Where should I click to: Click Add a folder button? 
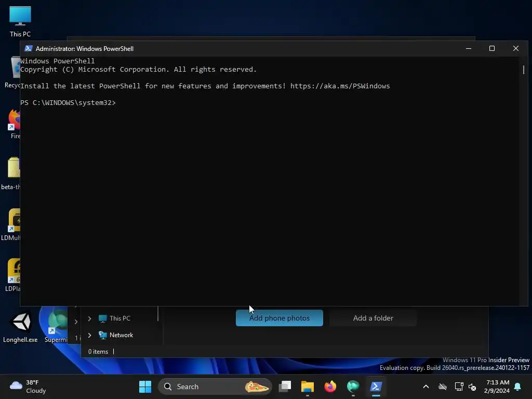[373, 318]
